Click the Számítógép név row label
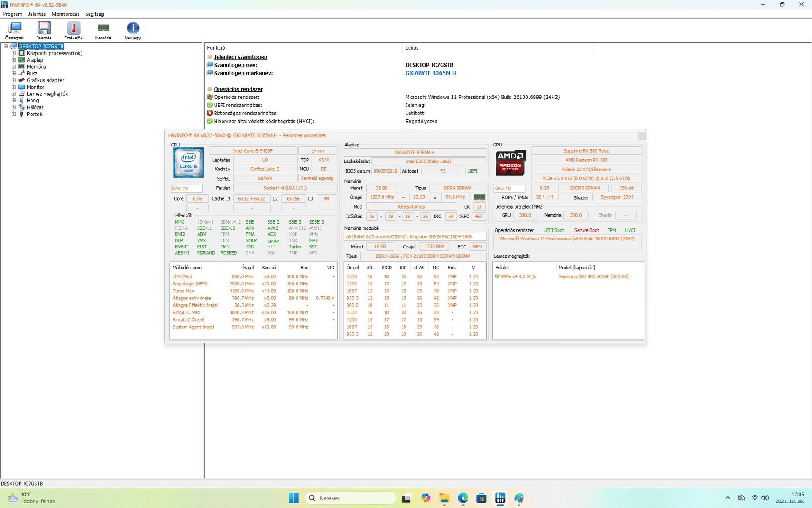This screenshot has width=812, height=508. [x=235, y=65]
